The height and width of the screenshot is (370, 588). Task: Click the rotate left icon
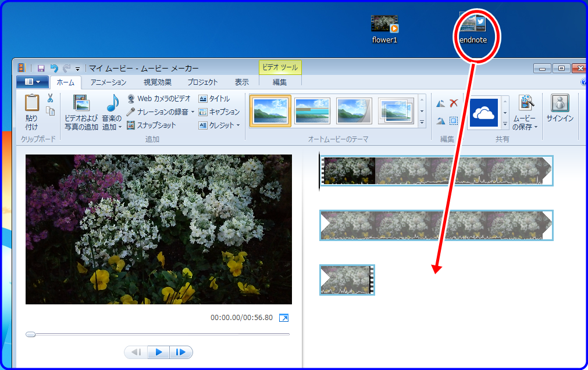tap(441, 103)
